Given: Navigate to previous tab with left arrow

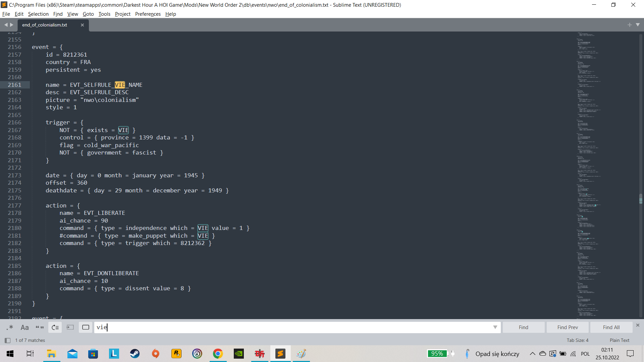Looking at the screenshot, I should click(6, 25).
